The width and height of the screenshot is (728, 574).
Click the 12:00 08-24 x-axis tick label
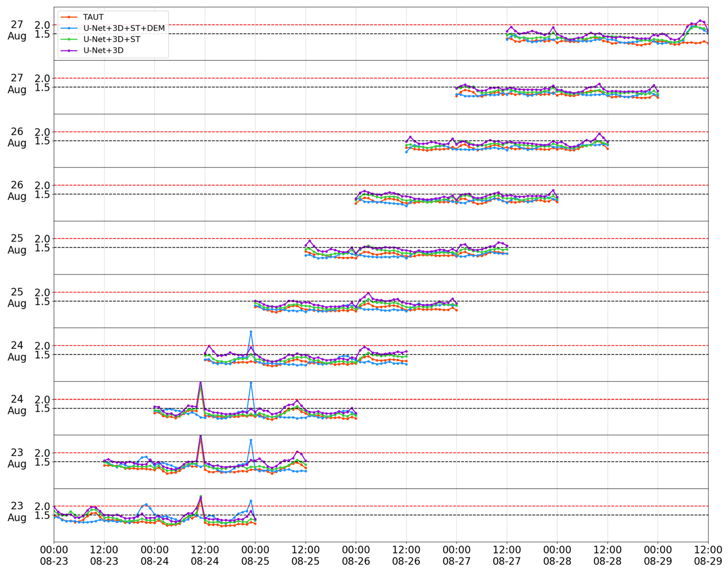click(205, 555)
